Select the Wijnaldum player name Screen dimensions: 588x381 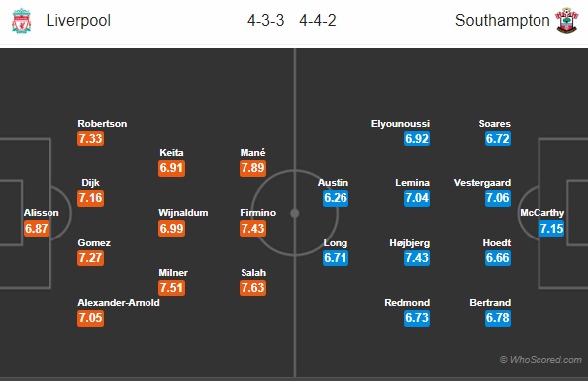183,213
